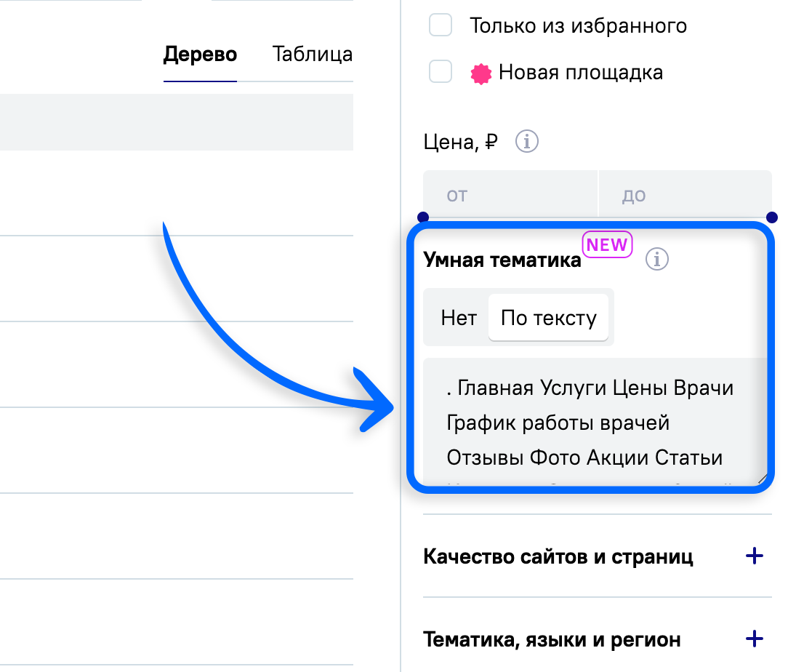The height and width of the screenshot is (672, 788).
Task: Focus the price "до" input field
Action: tap(686, 194)
